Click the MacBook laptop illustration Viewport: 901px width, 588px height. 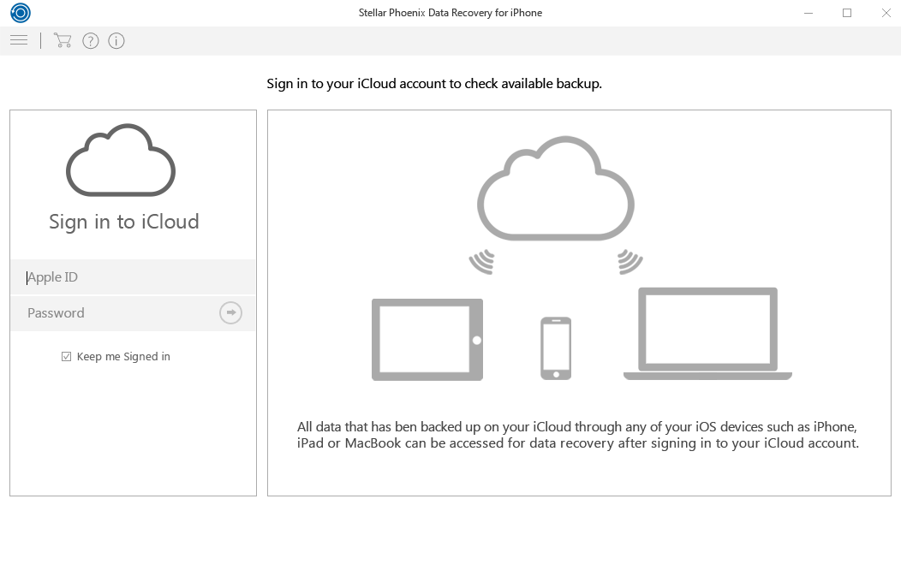(x=708, y=334)
